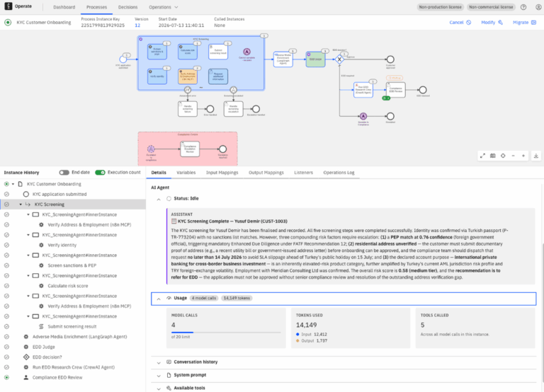Select the Calculate risk score task in diagram
The height and width of the screenshot is (392, 544).
click(187, 52)
